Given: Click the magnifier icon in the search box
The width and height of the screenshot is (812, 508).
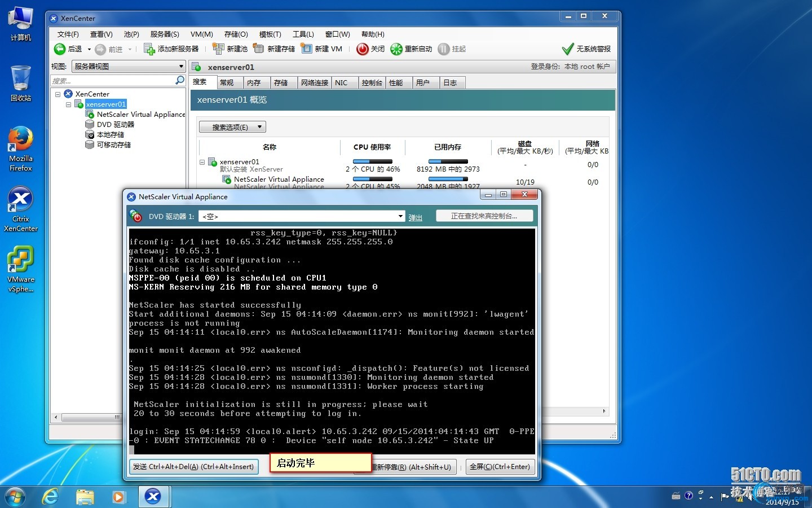Looking at the screenshot, I should tap(180, 80).
